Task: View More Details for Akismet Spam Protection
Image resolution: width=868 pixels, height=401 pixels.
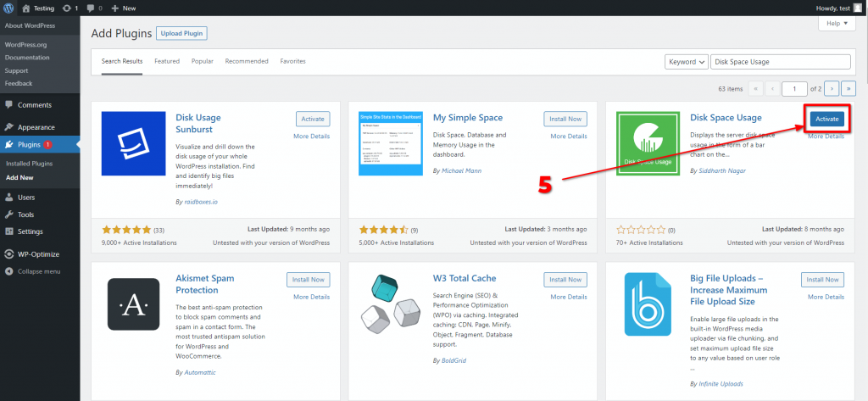Action: point(312,297)
